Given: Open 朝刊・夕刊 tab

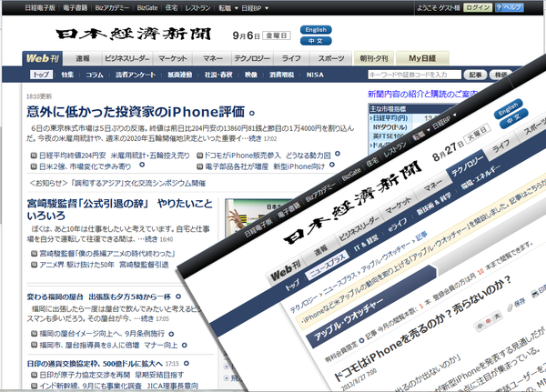Looking at the screenshot, I should tap(374, 58).
